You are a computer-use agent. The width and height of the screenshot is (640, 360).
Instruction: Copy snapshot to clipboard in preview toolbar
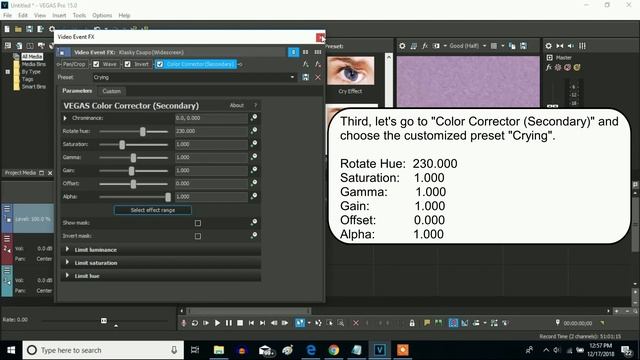tap(512, 46)
